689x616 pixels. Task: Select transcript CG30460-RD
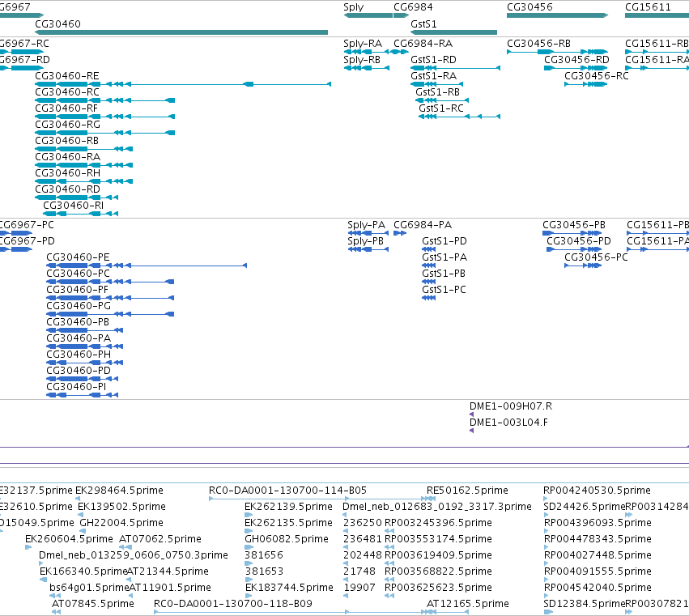[76, 198]
